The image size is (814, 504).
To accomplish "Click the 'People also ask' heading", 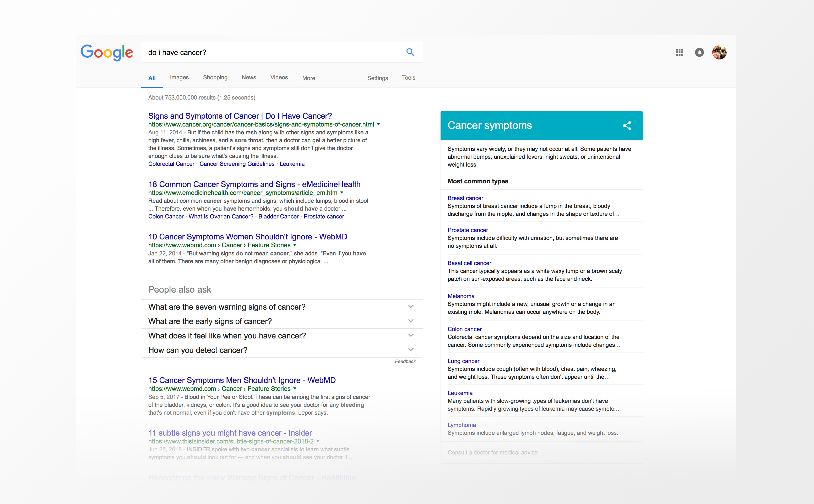I will [180, 289].
